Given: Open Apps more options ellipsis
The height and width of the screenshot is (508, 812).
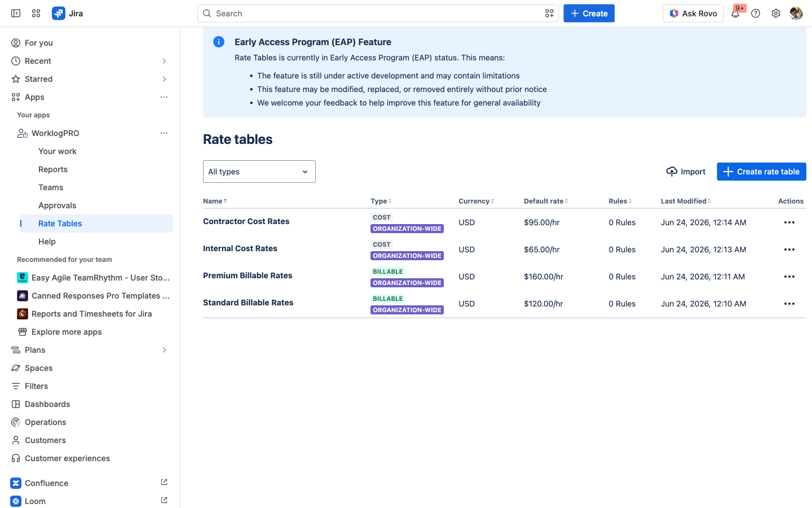Looking at the screenshot, I should (x=164, y=97).
